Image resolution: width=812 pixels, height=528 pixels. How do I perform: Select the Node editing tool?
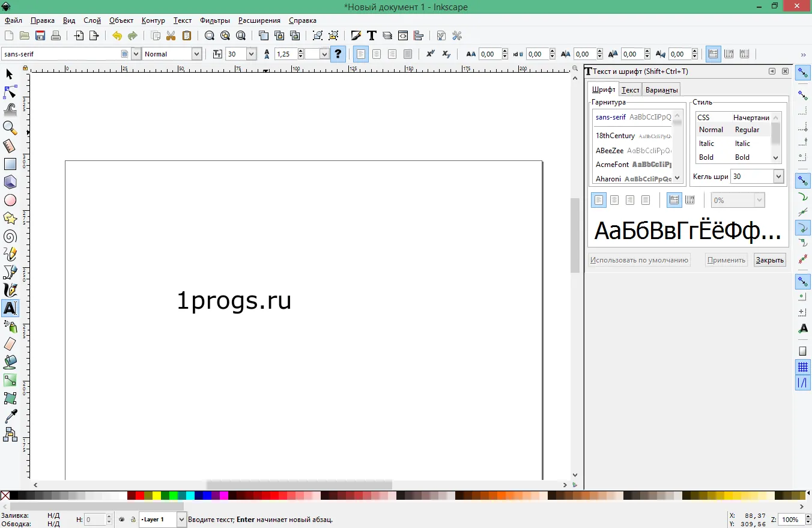[x=10, y=92]
